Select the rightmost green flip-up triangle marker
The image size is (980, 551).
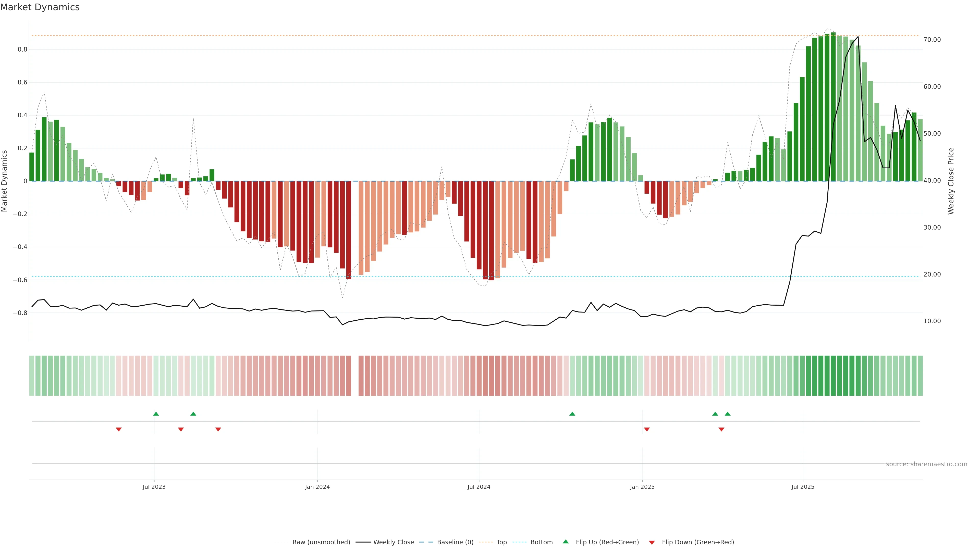pos(727,414)
